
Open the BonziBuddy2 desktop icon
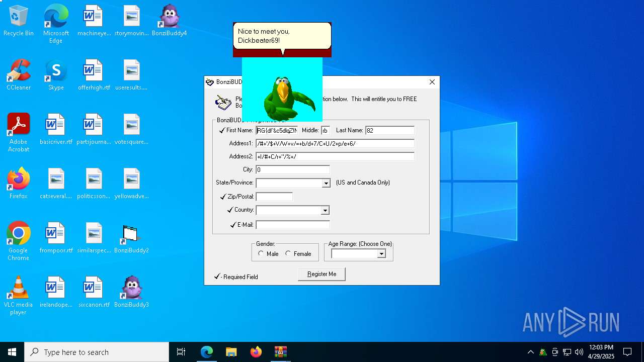click(x=131, y=238)
